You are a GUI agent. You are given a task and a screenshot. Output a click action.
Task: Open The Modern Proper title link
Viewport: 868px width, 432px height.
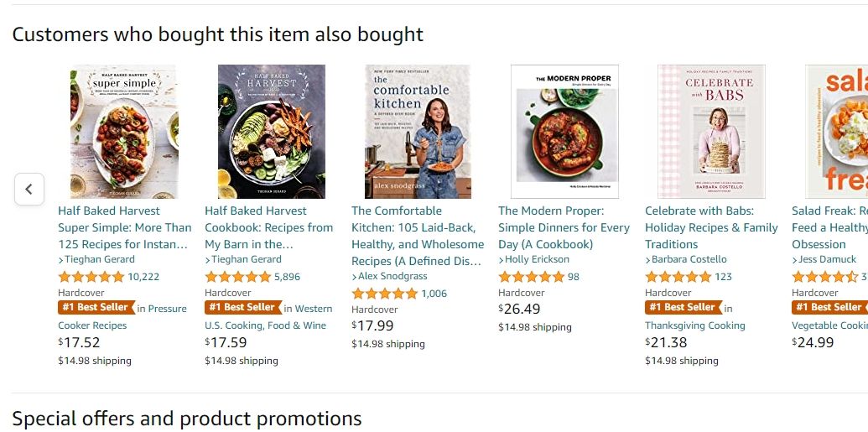click(564, 227)
